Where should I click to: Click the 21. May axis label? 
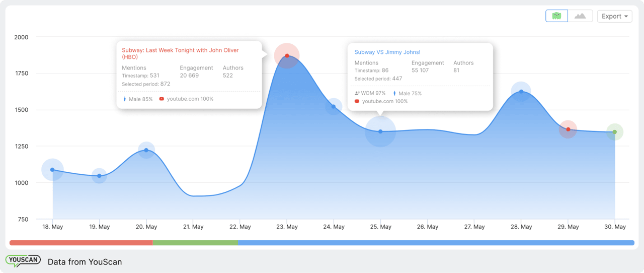pyautogui.click(x=193, y=227)
